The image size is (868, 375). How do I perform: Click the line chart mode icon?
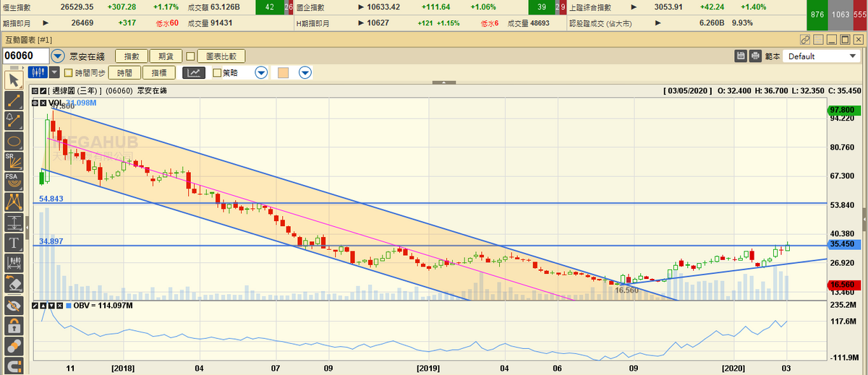click(x=194, y=72)
